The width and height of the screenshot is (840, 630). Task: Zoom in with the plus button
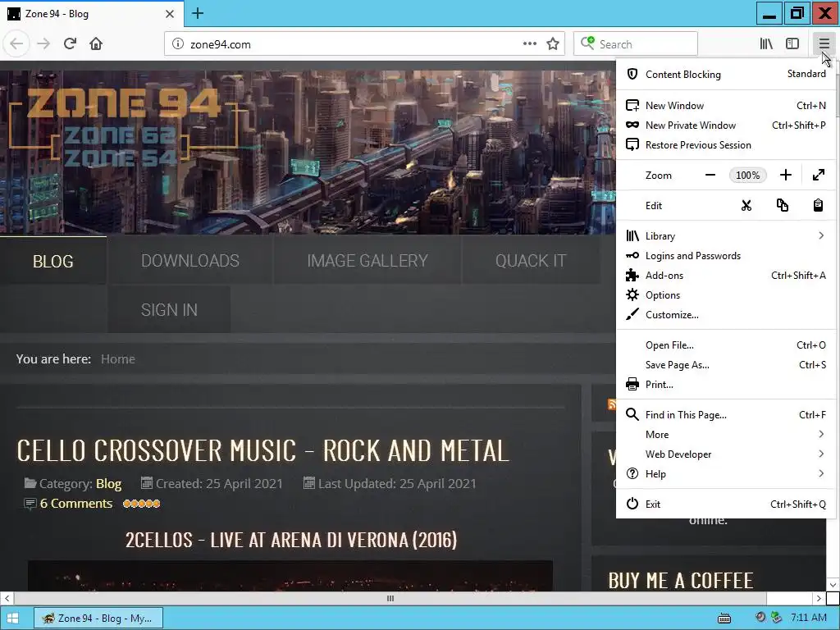785,176
